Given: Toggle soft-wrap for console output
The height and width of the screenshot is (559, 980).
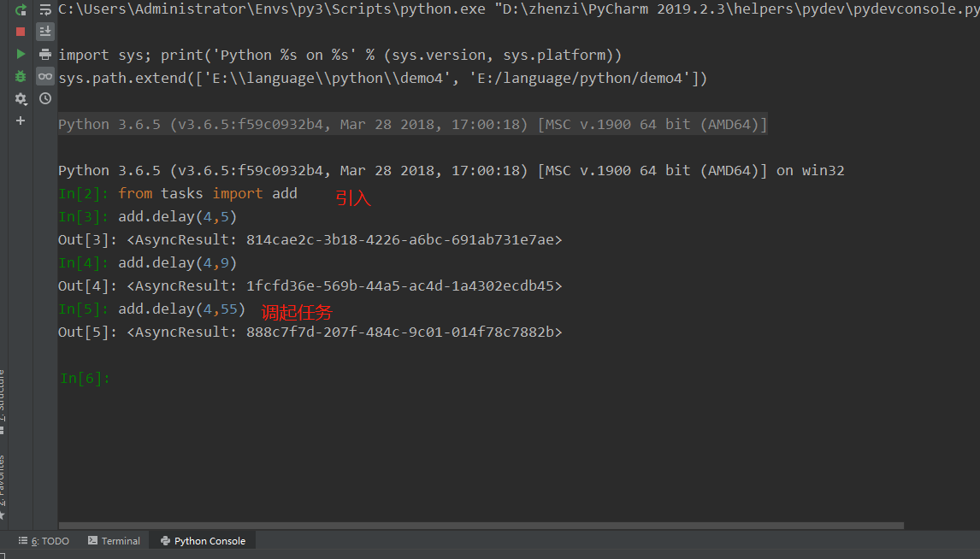Looking at the screenshot, I should [x=45, y=9].
